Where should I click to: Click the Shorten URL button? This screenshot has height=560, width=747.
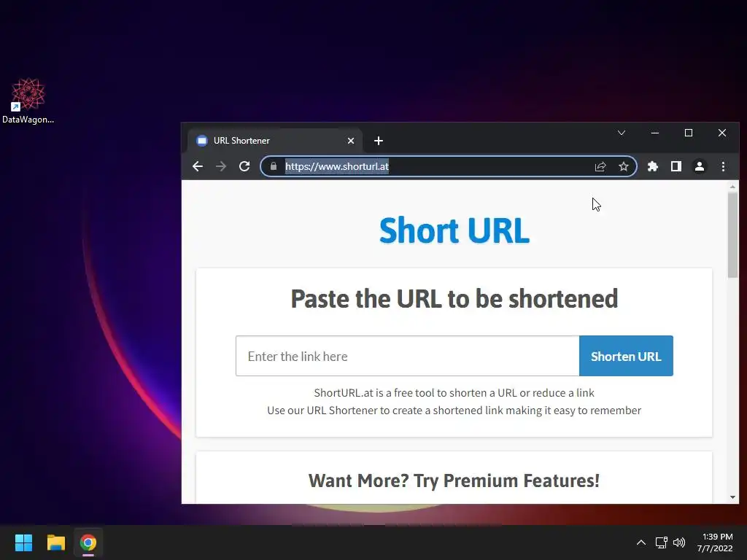(x=626, y=356)
